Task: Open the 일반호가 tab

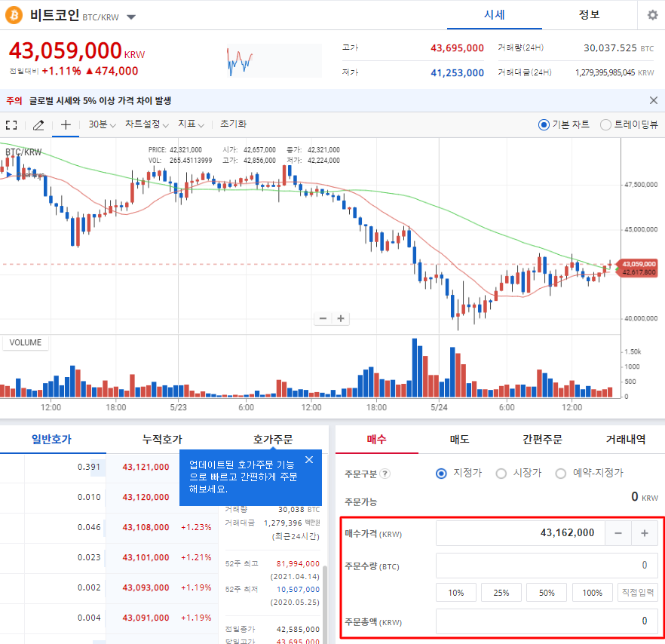Action: tap(52, 439)
